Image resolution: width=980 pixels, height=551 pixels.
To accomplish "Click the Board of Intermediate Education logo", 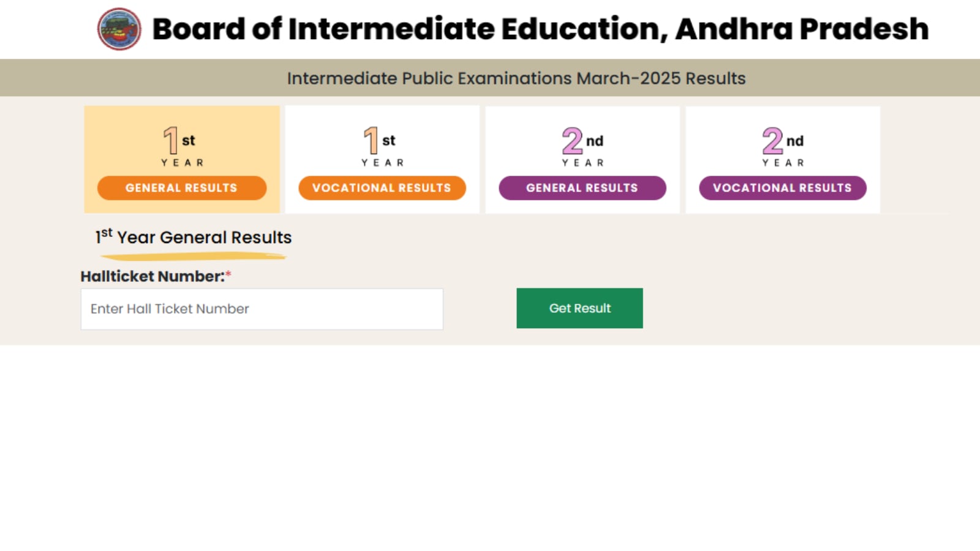I will [x=119, y=29].
